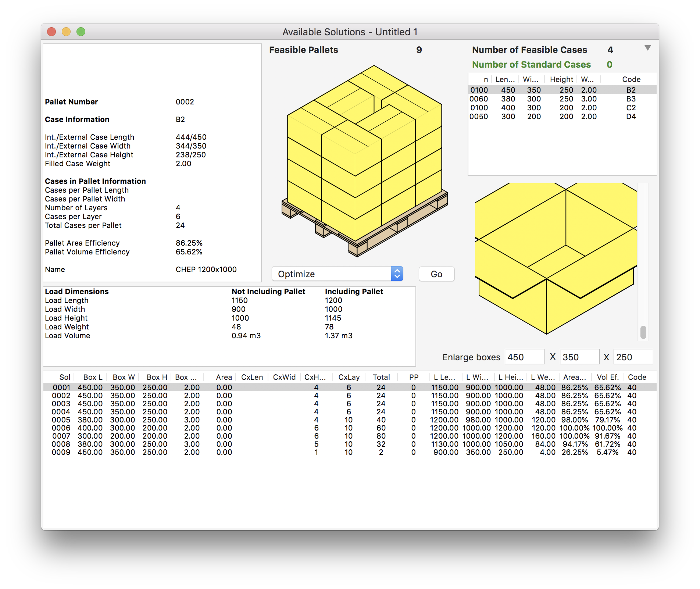700x589 pixels.
Task: Sort cases by the Height column header
Action: pyautogui.click(x=561, y=79)
